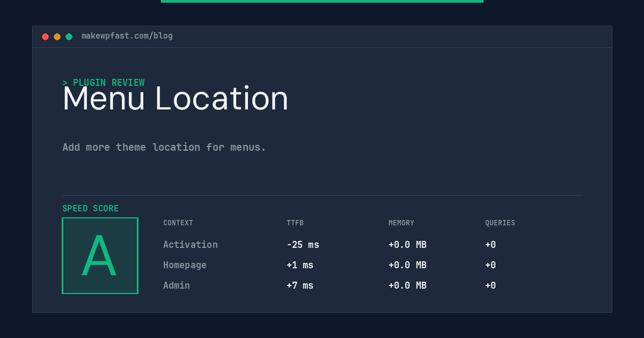
Task: Click the +7 ms TTFB value
Action: (x=300, y=285)
